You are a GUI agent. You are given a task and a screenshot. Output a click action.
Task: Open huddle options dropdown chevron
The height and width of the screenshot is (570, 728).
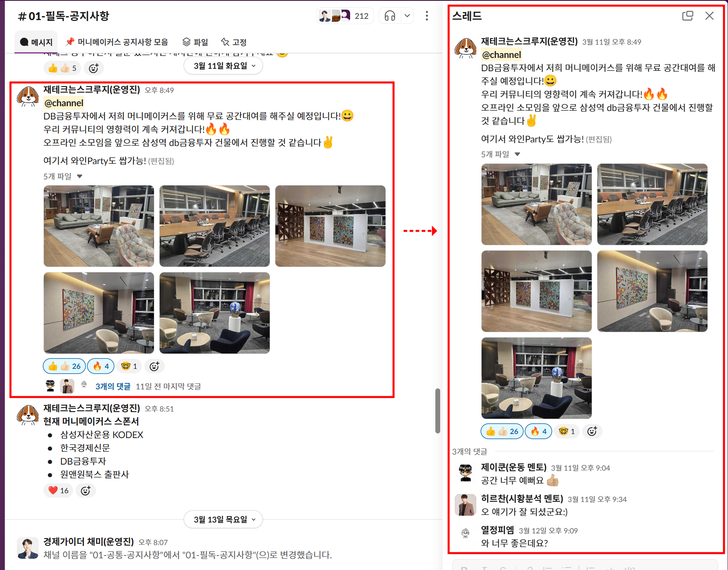(x=407, y=16)
